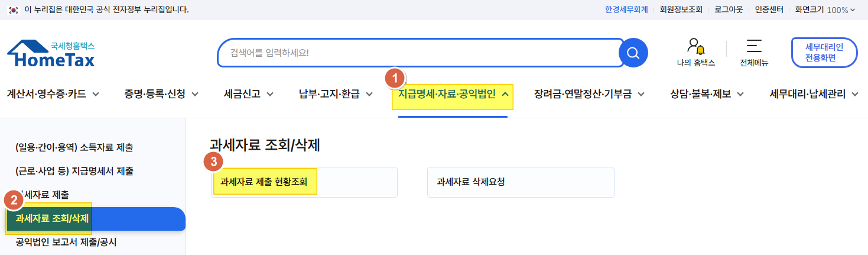Screen dimensions: 868x255
Task: Expand 계산서·영수증·카드 menu
Action: pyautogui.click(x=53, y=93)
